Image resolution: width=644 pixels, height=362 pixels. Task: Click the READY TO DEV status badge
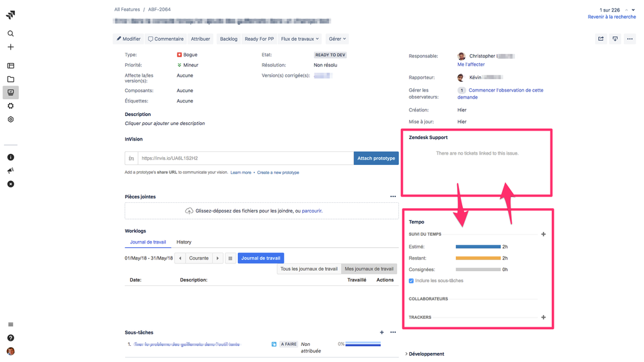coord(330,55)
